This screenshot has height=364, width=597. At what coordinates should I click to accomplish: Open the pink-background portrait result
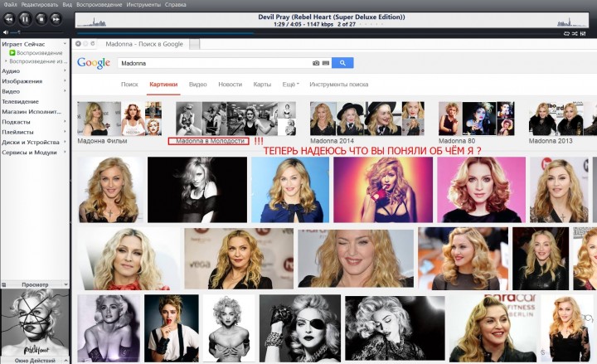pyautogui.click(x=481, y=190)
